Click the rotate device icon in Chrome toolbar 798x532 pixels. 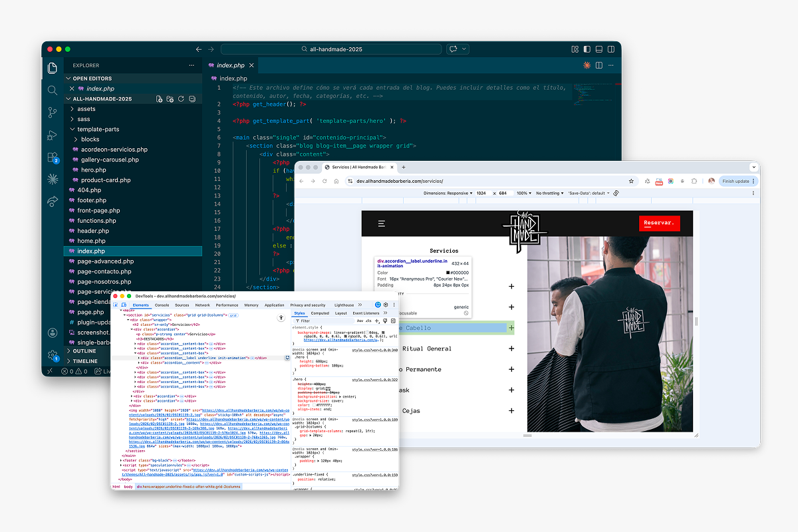click(x=616, y=193)
